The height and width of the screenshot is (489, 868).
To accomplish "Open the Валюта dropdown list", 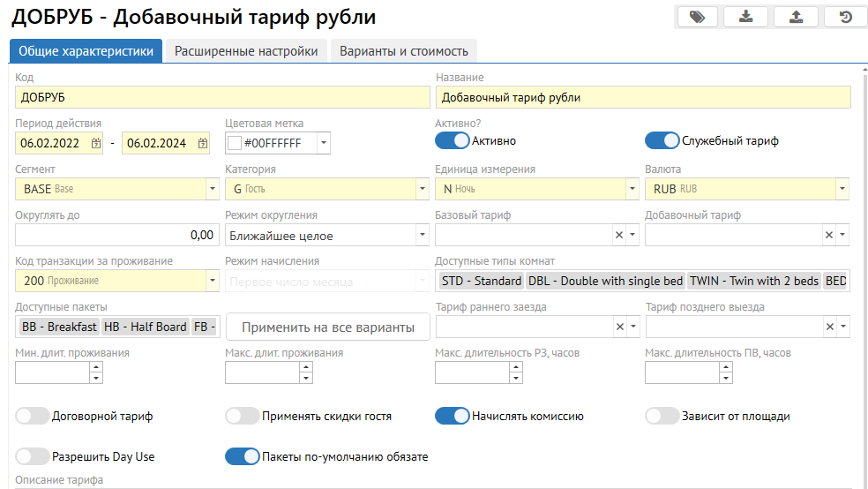I will pyautogui.click(x=842, y=189).
